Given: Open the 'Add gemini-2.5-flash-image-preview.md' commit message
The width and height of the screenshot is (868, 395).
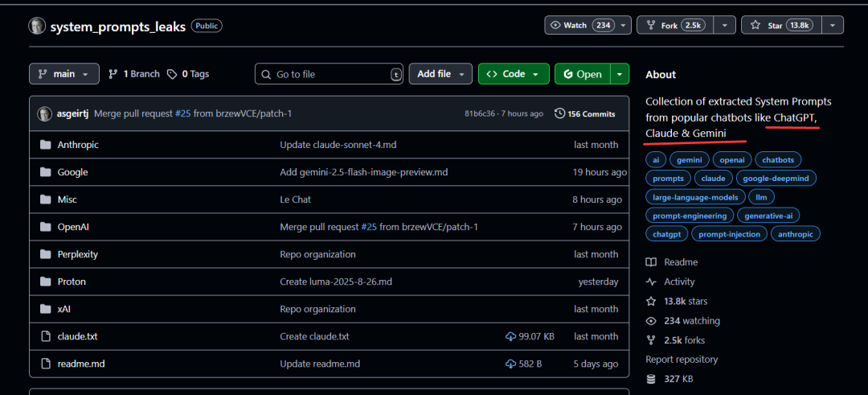Looking at the screenshot, I should [x=364, y=172].
